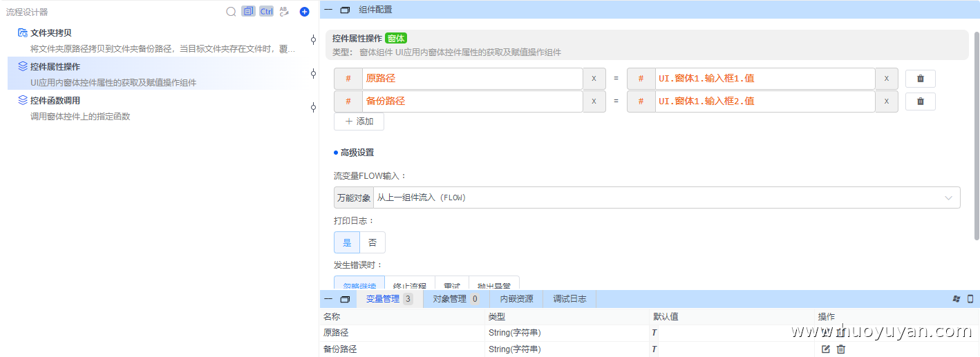
Task: Click the Windows platform icon in bottom bar
Action: click(x=957, y=299)
